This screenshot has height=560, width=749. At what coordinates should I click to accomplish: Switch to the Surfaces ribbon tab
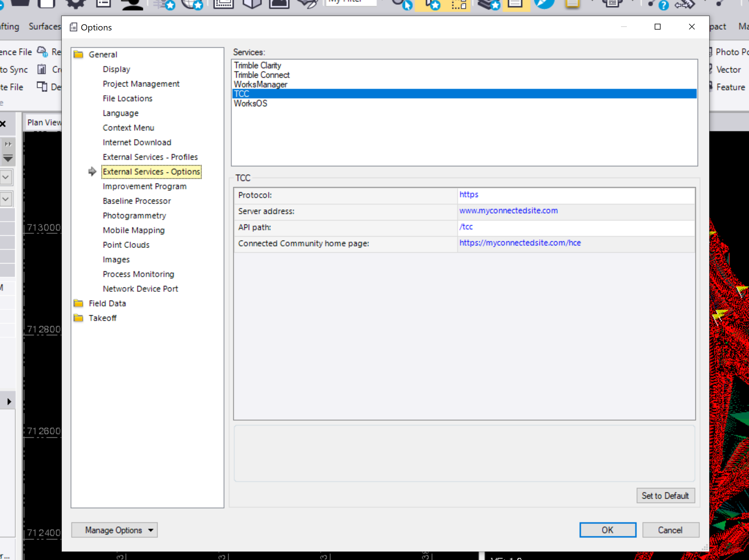[44, 26]
